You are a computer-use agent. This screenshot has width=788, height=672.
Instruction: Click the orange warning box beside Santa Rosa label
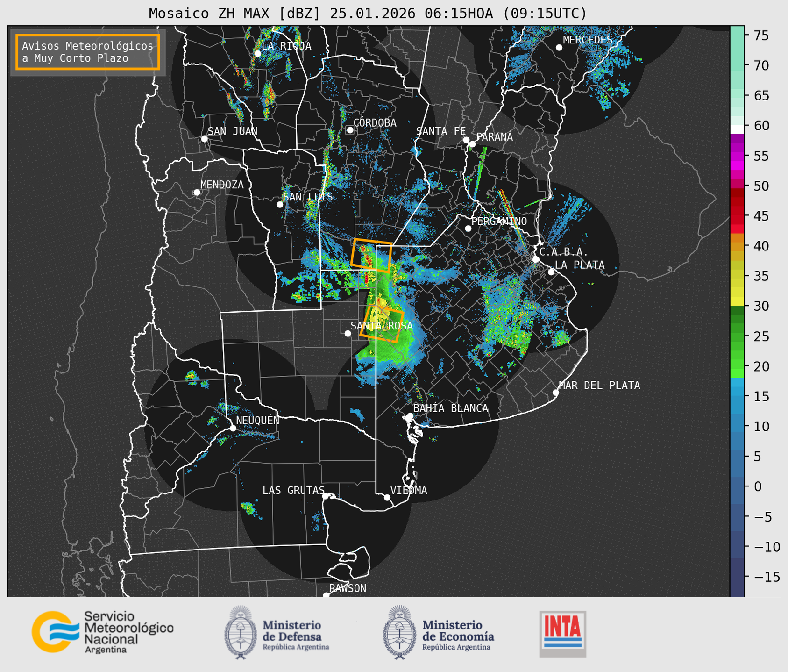click(x=382, y=324)
